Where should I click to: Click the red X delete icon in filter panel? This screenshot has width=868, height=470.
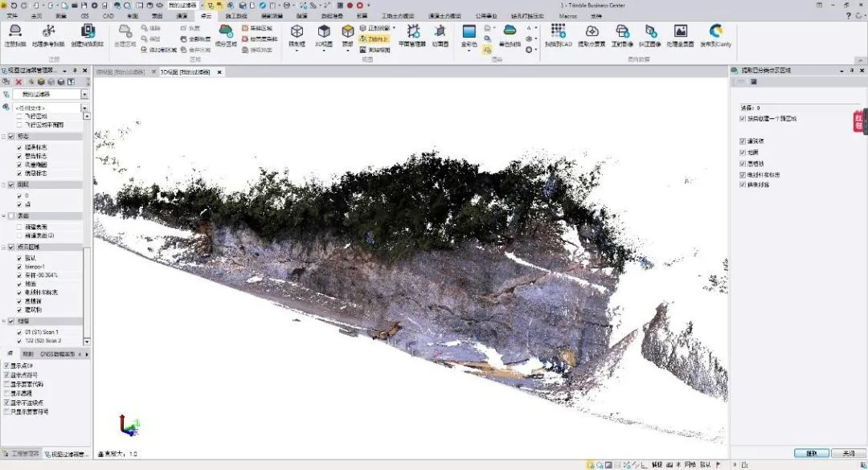coord(18,82)
